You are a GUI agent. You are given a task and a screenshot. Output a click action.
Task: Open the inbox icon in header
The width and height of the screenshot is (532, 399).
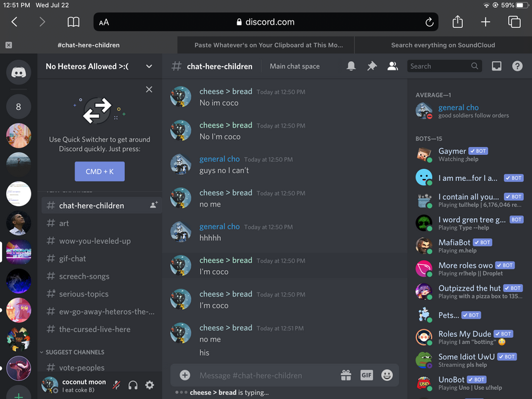coord(496,66)
